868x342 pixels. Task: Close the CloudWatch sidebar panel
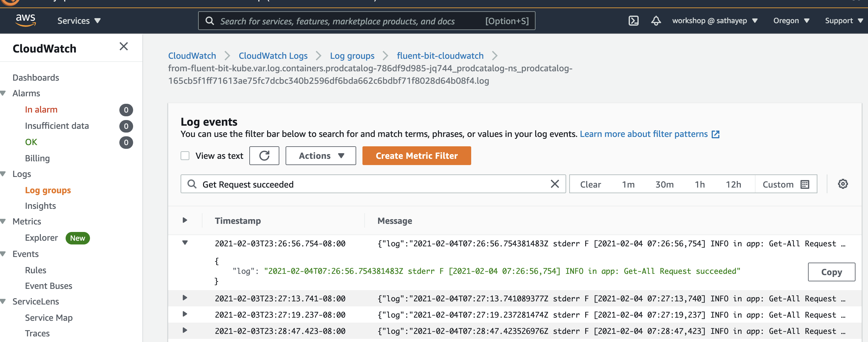tap(124, 47)
